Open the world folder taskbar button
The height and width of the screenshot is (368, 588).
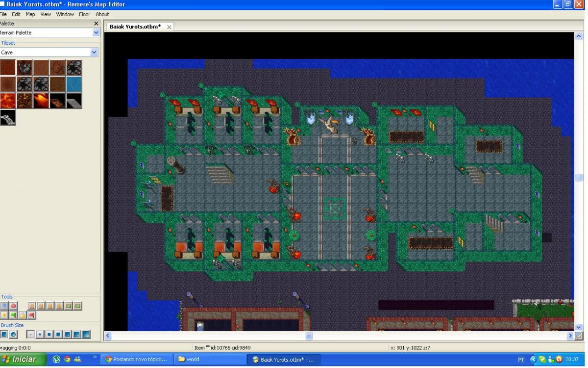(210, 359)
